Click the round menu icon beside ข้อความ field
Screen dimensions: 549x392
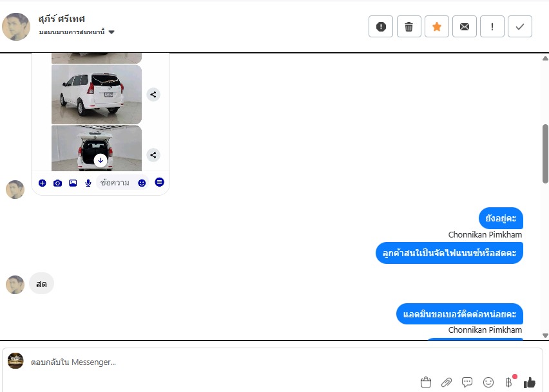[159, 182]
